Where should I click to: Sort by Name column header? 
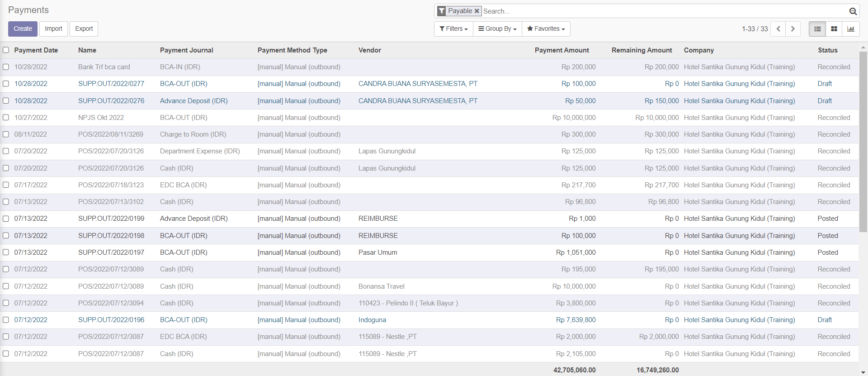tap(87, 50)
